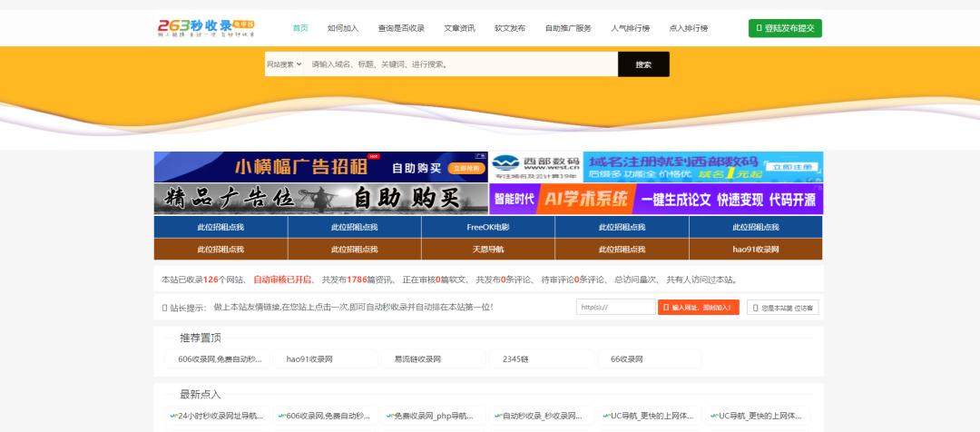Open the 首页 navigation tab
Viewport: 980px width, 432px height.
pos(300,28)
